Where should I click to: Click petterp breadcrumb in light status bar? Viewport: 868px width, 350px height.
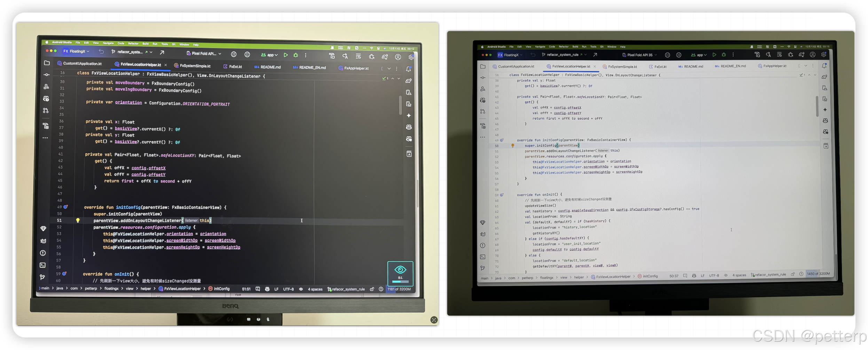pyautogui.click(x=527, y=278)
